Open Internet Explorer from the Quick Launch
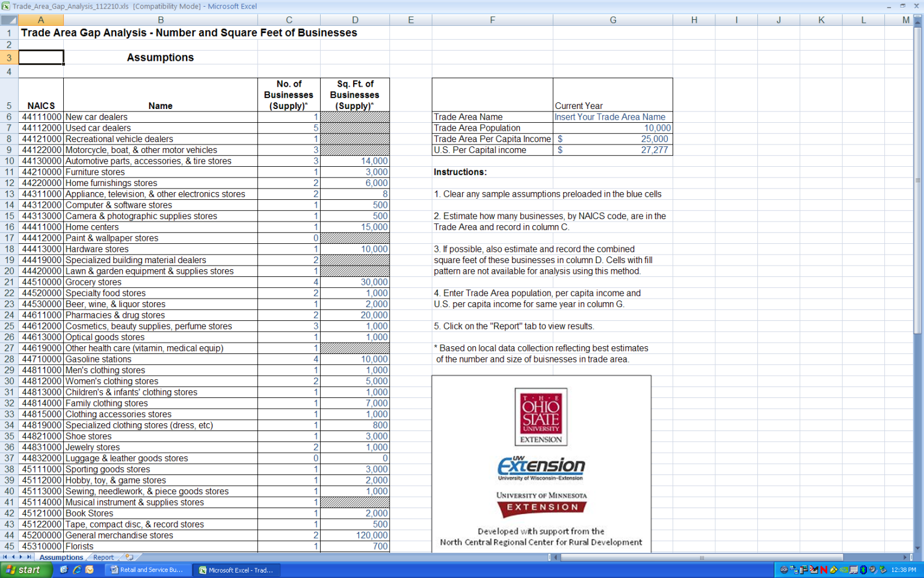Screen dimensions: 924x578 click(x=76, y=570)
